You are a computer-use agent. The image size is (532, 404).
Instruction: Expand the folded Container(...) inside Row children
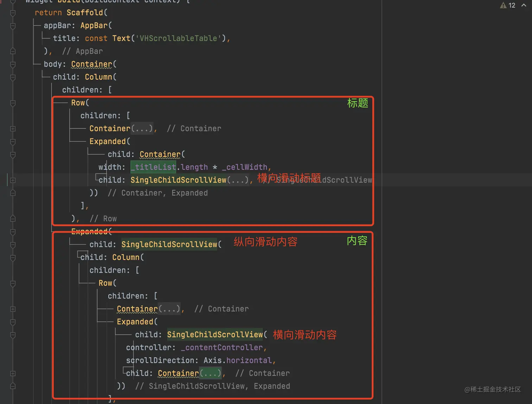pos(142,128)
